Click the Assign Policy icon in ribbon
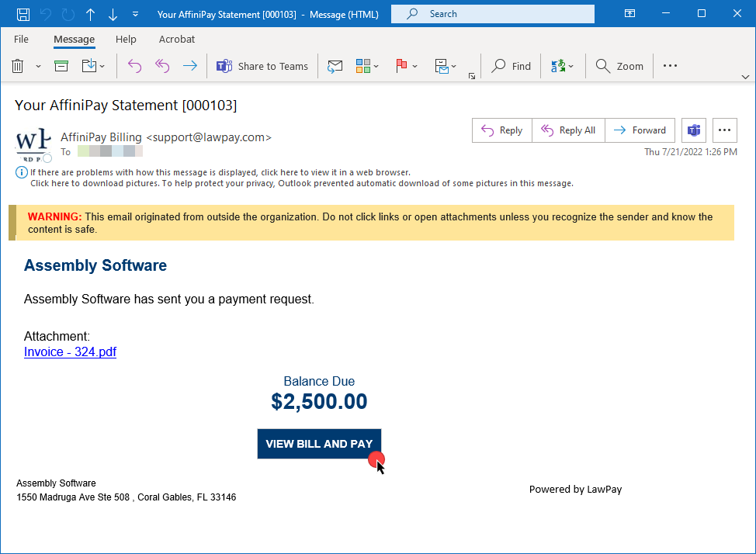The height and width of the screenshot is (554, 756). coord(441,66)
